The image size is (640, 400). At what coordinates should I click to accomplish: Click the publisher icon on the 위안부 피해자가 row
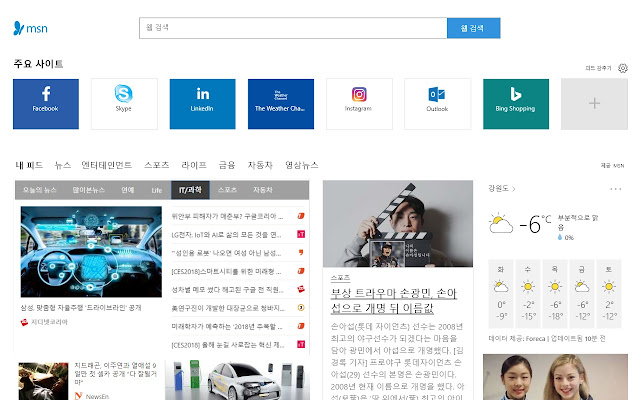(x=301, y=216)
